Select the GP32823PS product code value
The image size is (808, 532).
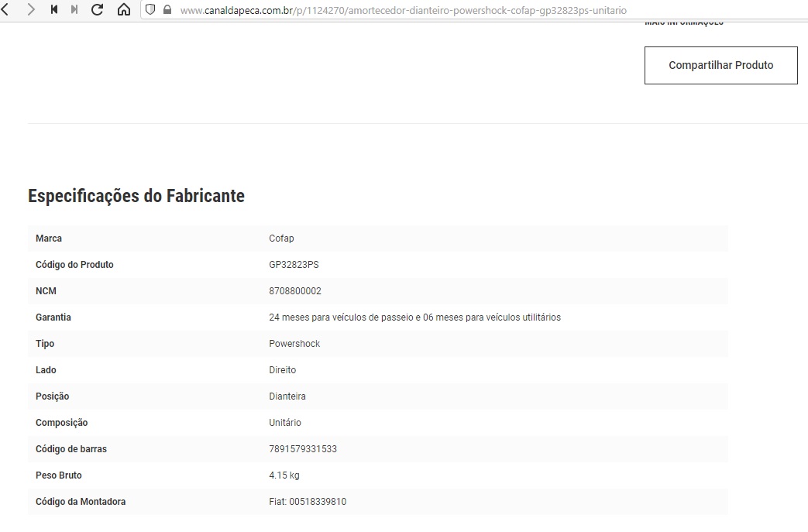tap(294, 265)
